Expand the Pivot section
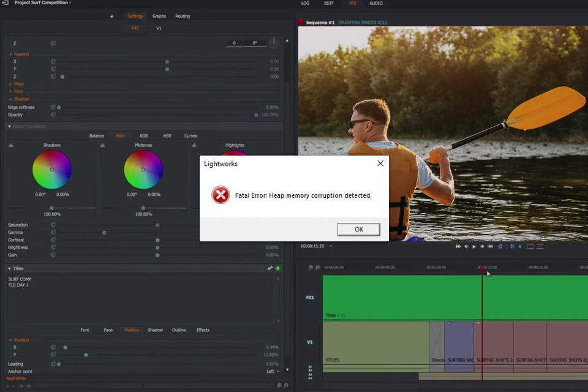 pyautogui.click(x=10, y=84)
